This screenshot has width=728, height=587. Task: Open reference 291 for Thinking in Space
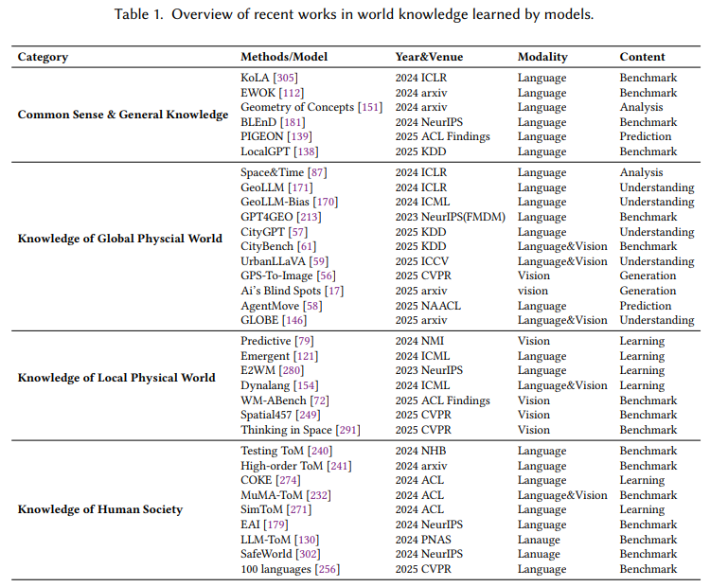click(347, 430)
